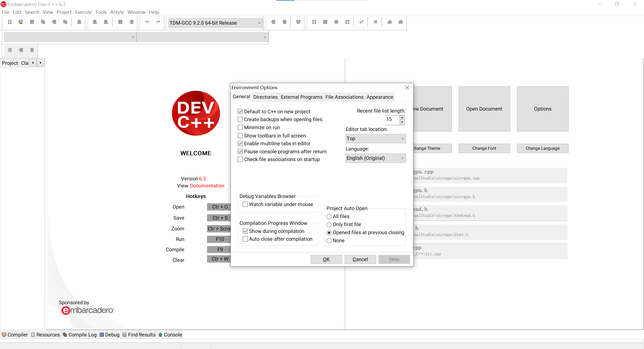The image size is (644, 349).
Task: Switch to the Appearance tab
Action: (x=380, y=97)
